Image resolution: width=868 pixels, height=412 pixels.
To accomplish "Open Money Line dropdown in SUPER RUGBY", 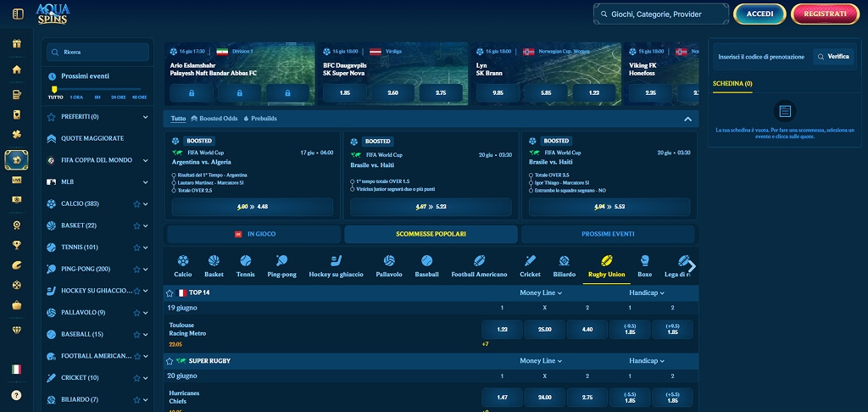I will pyautogui.click(x=541, y=361).
